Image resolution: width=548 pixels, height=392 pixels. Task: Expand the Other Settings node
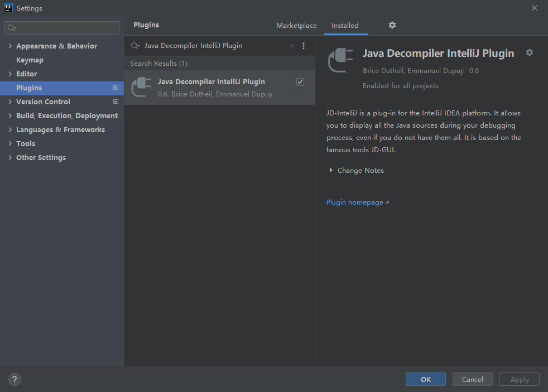point(10,157)
